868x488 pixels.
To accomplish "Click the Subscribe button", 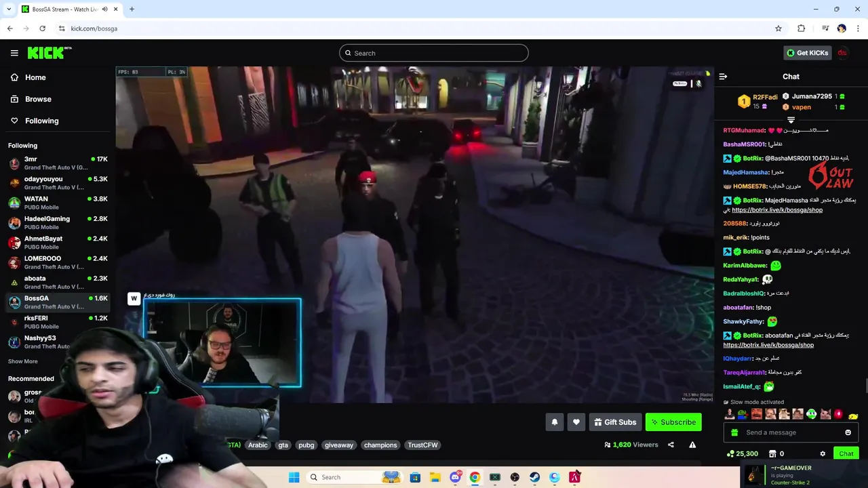I will click(x=673, y=422).
